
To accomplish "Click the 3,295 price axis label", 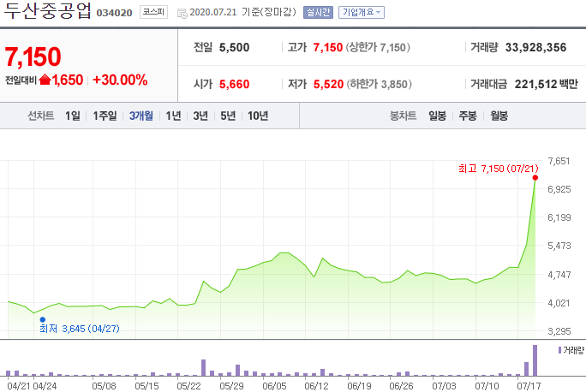I will [559, 331].
